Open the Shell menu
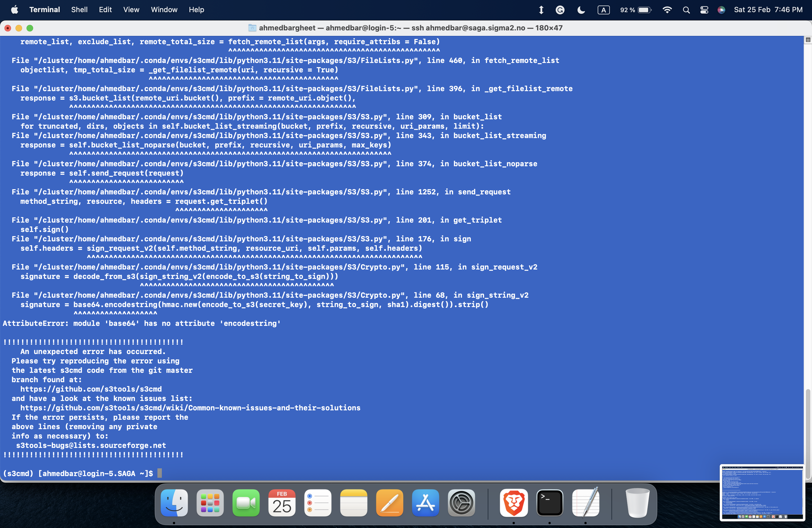 coord(79,10)
